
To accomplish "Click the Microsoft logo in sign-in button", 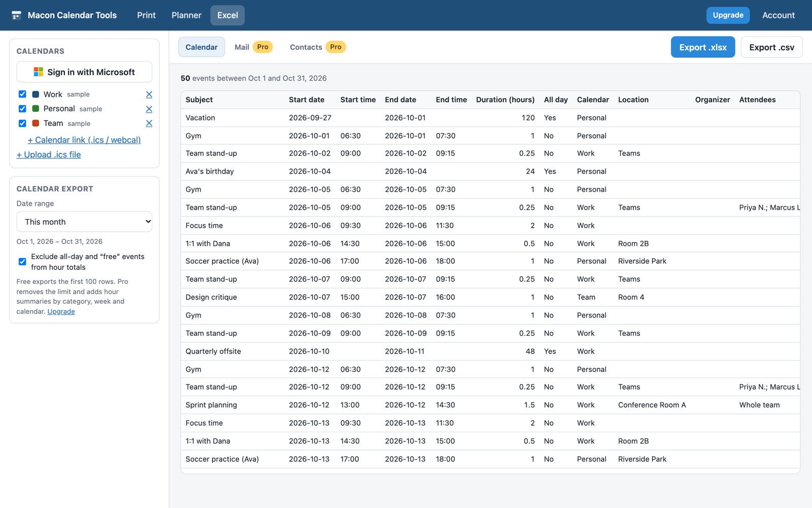I will (38, 72).
